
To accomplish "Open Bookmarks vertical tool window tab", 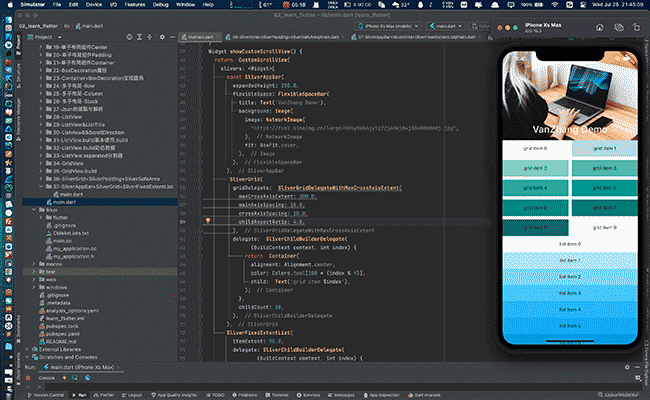I will pyautogui.click(x=18, y=327).
